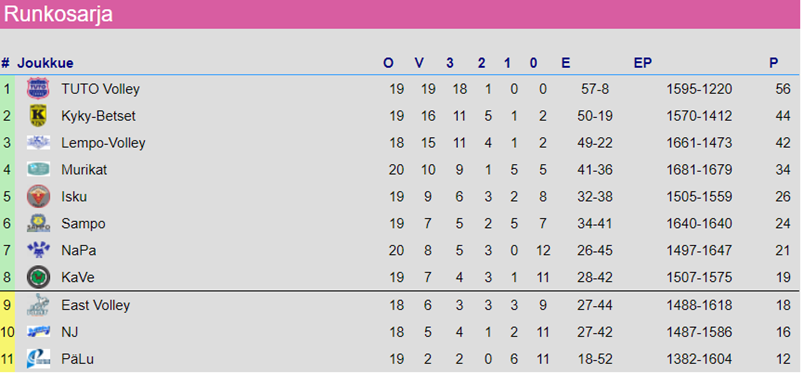
Task: Open the TUTO Volley team link
Action: coord(100,89)
